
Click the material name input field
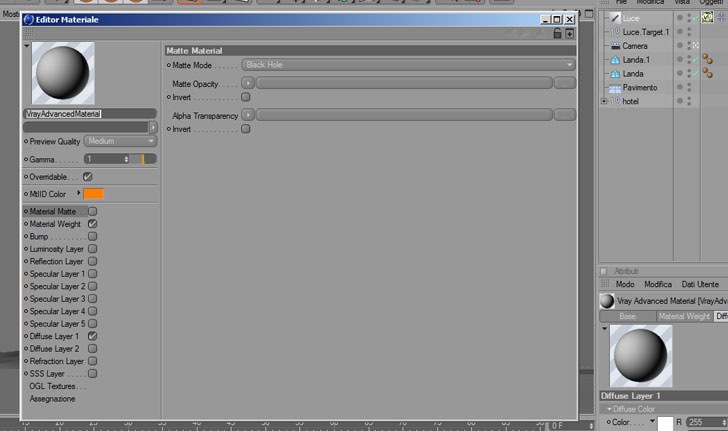click(x=90, y=114)
